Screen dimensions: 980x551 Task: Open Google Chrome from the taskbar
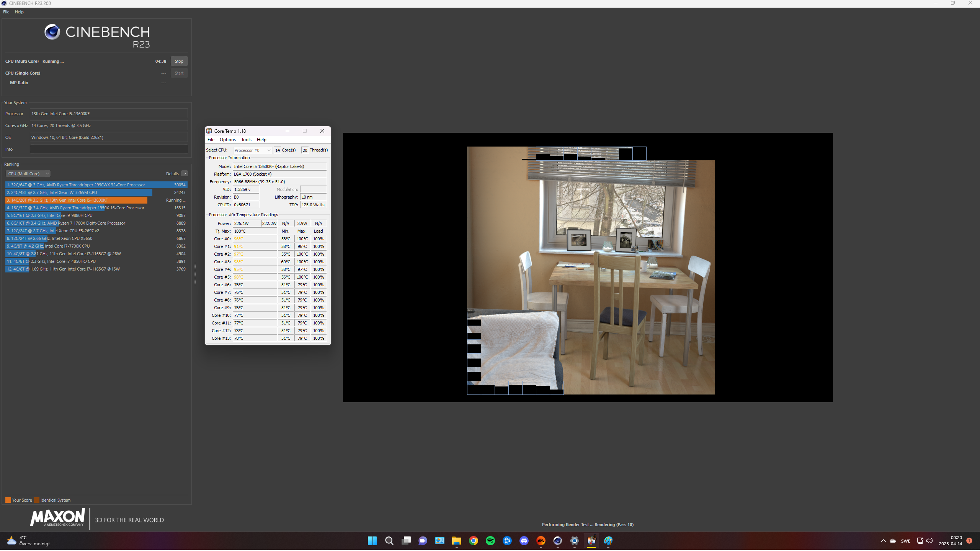[x=473, y=541]
